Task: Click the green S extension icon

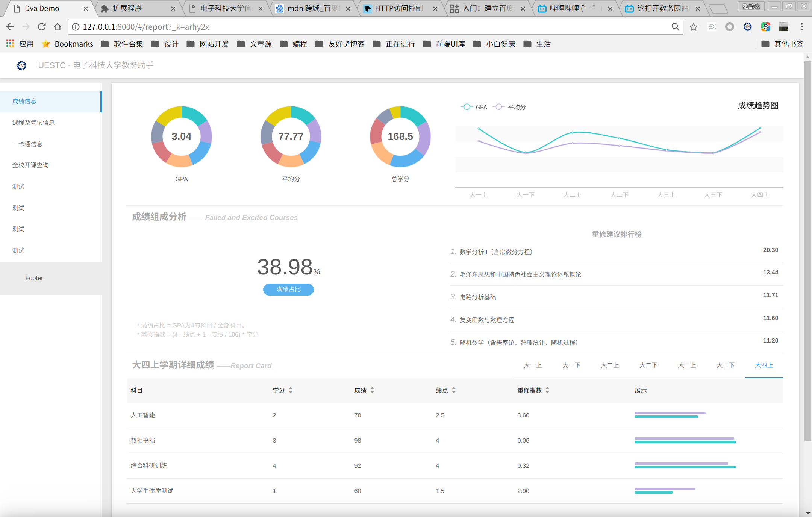Action: tap(765, 27)
